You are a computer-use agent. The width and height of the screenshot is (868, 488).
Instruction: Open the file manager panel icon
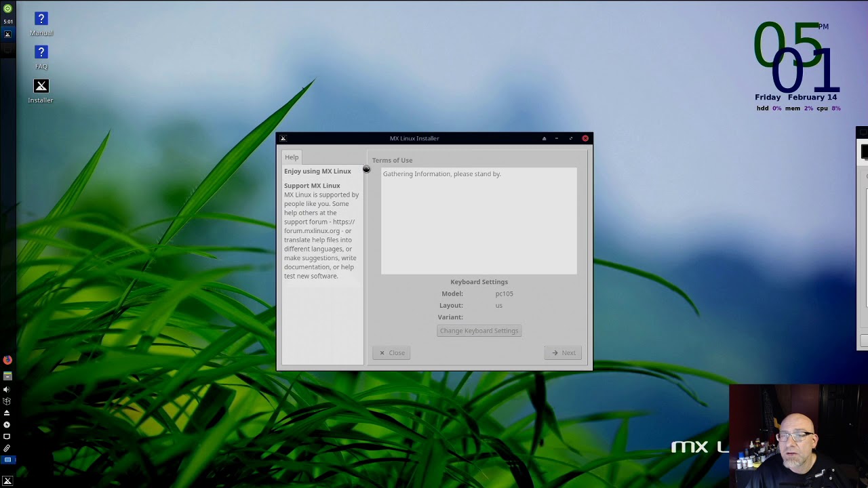click(x=7, y=375)
